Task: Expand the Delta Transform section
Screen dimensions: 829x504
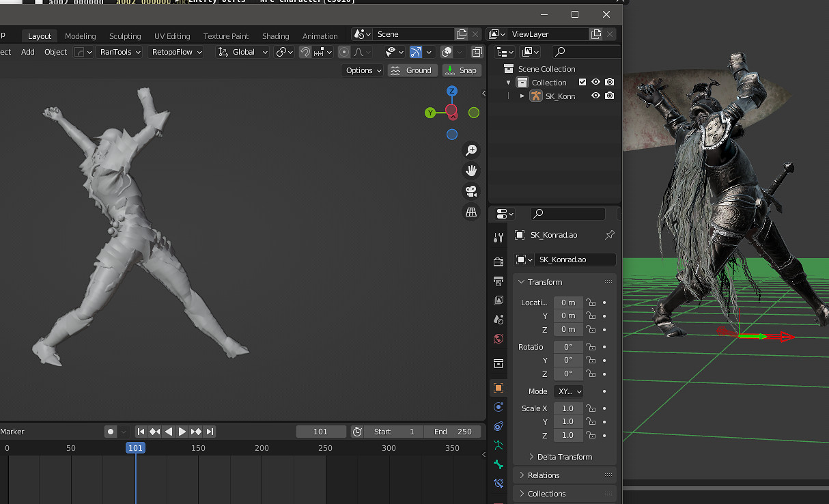Action: pyautogui.click(x=564, y=457)
